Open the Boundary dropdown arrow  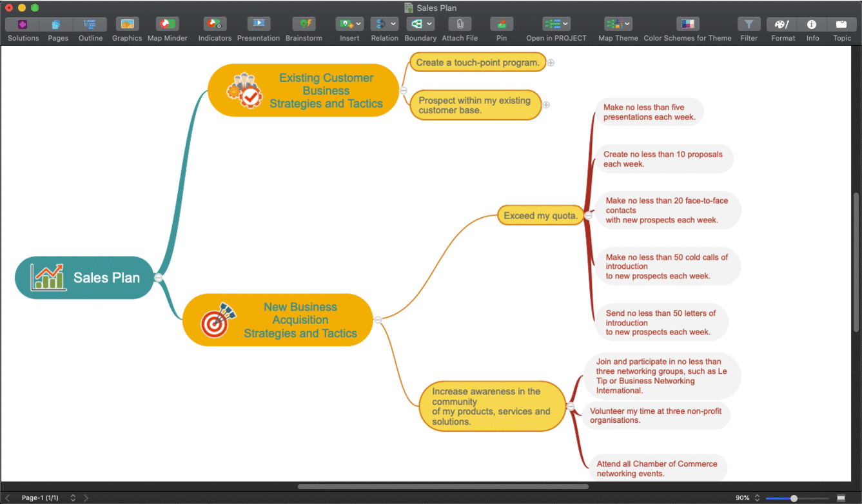click(x=429, y=24)
